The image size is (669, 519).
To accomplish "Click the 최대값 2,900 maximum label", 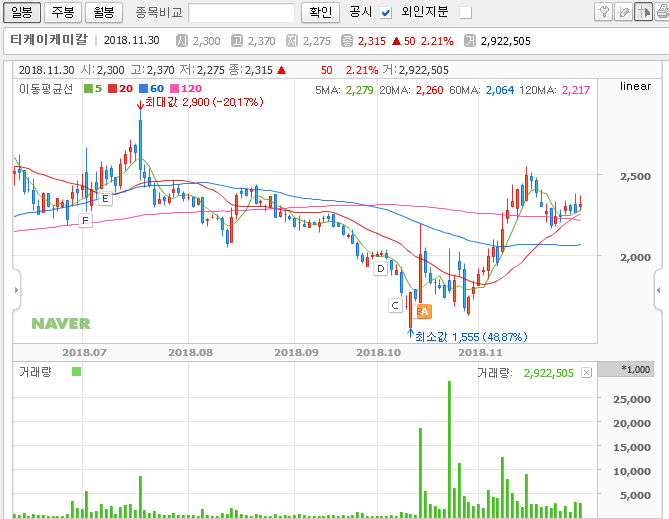I will point(204,102).
